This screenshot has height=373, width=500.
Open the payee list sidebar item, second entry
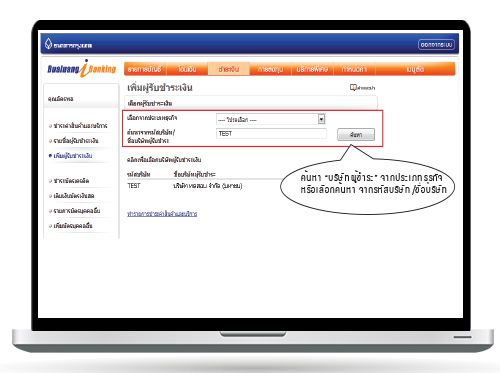pos(76,141)
